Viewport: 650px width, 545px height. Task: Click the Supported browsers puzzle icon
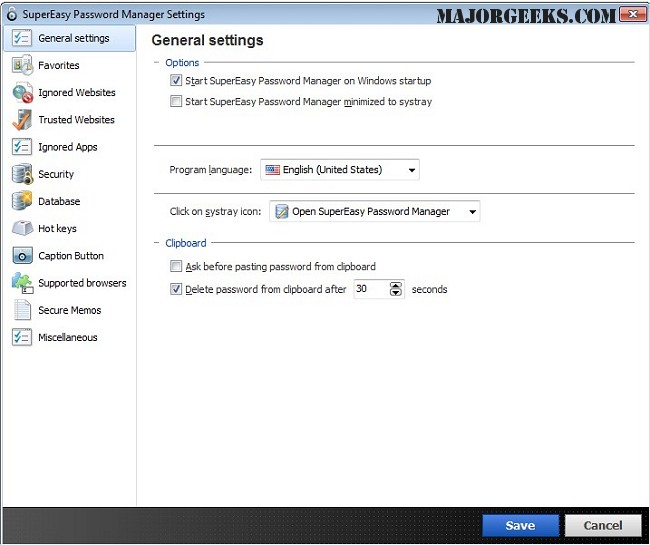pos(22,283)
